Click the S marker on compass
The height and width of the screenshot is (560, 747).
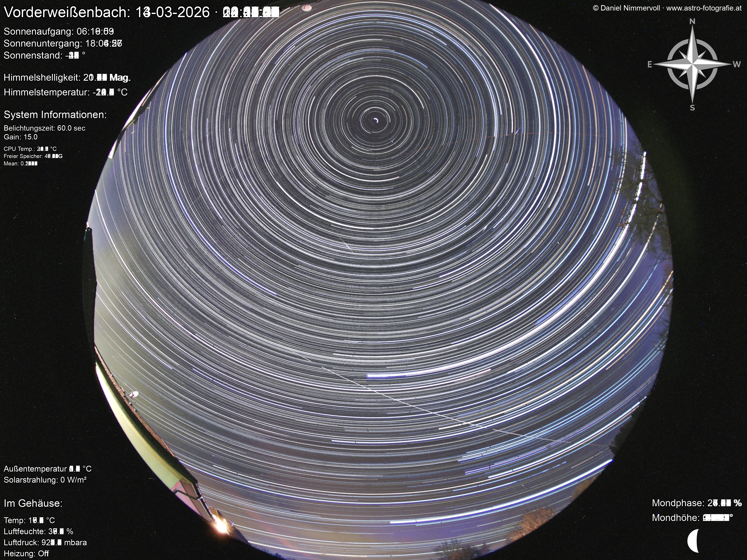(692, 108)
